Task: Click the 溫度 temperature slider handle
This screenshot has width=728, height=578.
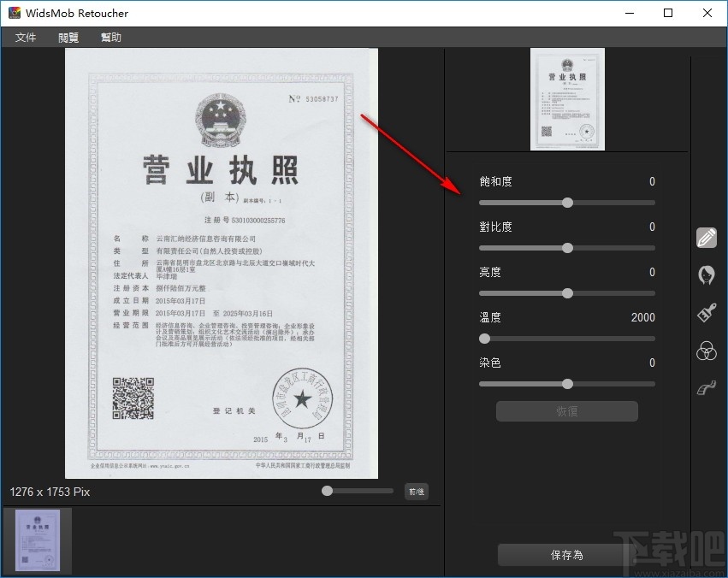Action: (484, 339)
